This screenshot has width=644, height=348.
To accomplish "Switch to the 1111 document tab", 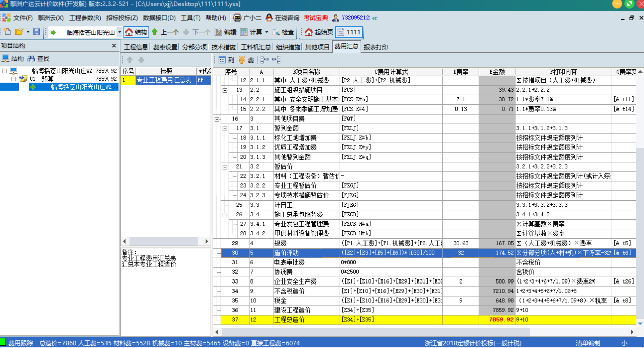I will (349, 32).
